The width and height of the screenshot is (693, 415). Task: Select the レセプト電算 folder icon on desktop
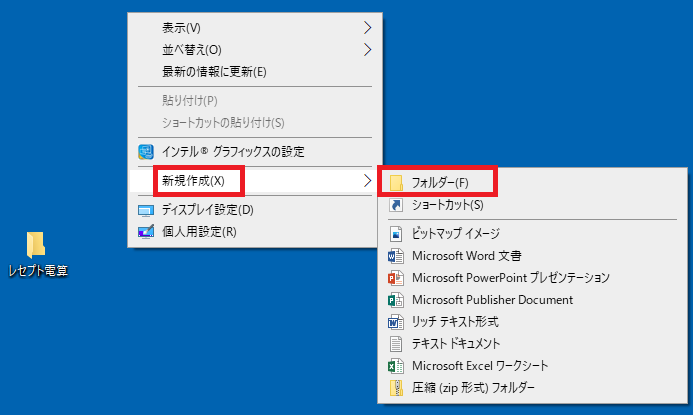tap(35, 244)
